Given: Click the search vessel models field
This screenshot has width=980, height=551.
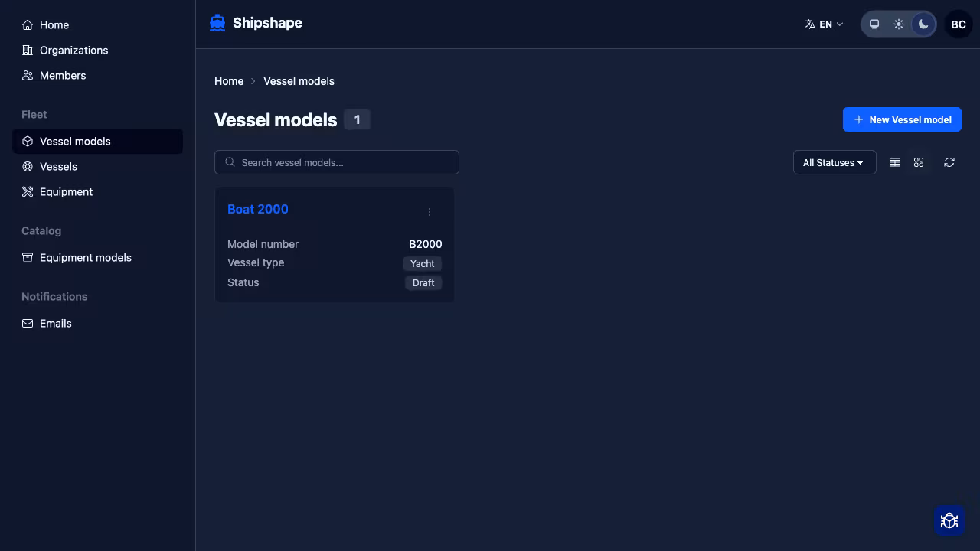Looking at the screenshot, I should tap(337, 162).
